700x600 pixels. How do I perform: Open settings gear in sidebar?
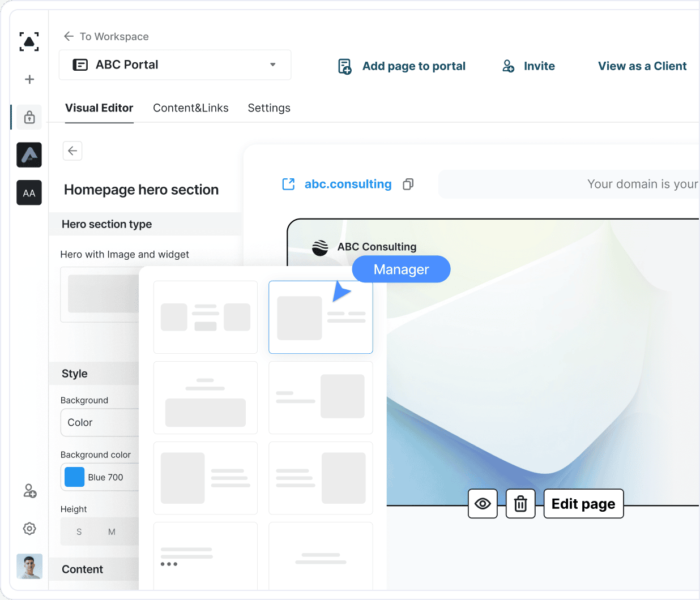29,529
